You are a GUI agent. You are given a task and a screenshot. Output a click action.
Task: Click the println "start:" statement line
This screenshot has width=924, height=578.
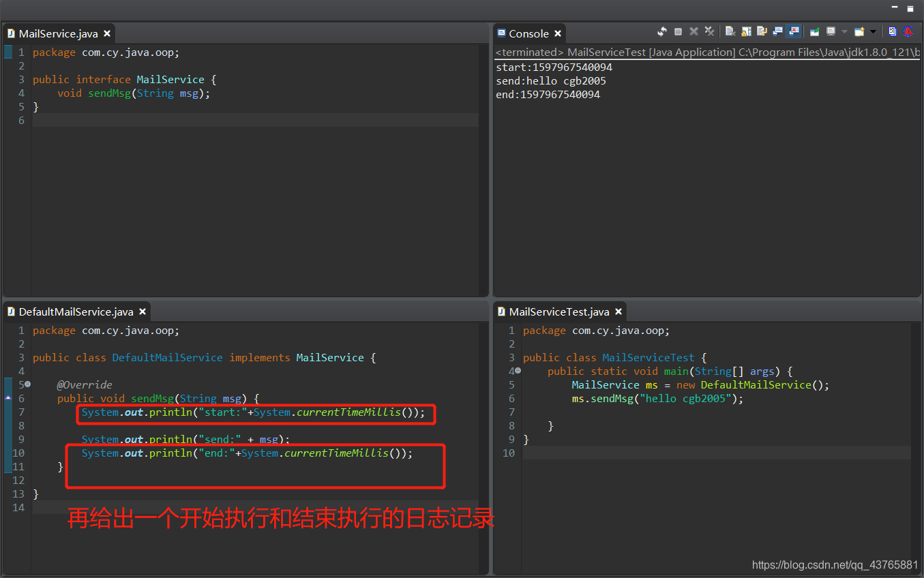click(253, 412)
